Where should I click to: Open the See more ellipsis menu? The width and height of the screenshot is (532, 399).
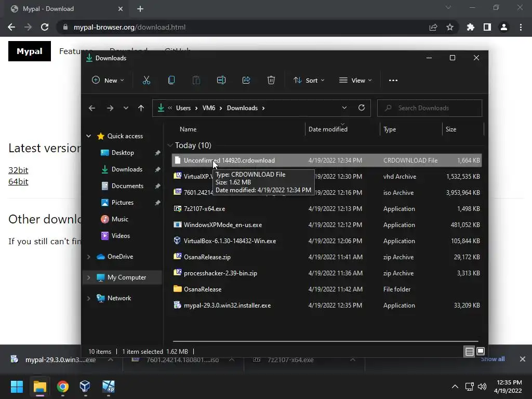pyautogui.click(x=393, y=81)
